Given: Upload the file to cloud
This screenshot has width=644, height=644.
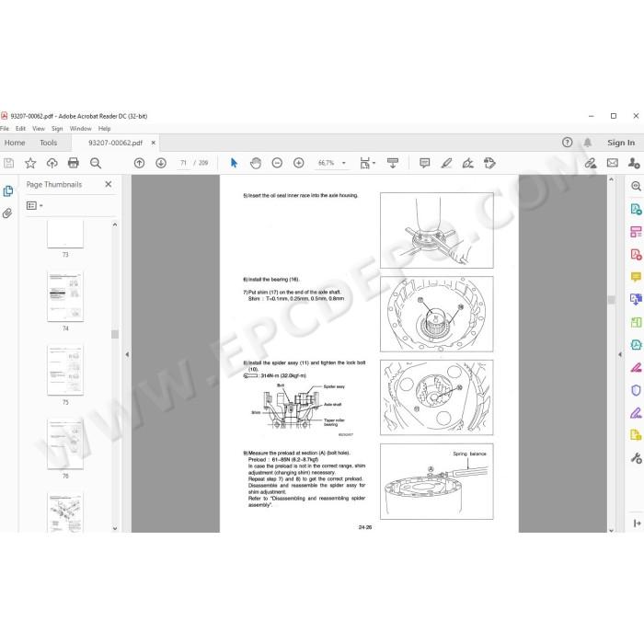Looking at the screenshot, I should click(x=52, y=163).
